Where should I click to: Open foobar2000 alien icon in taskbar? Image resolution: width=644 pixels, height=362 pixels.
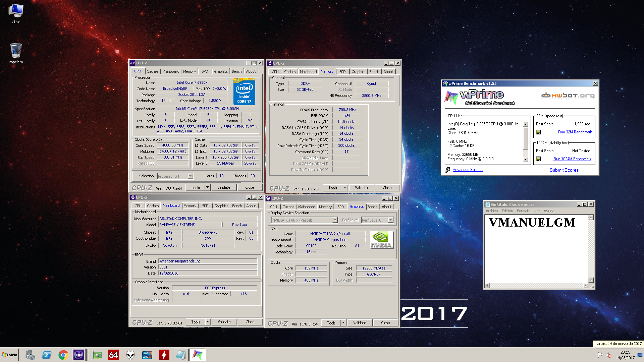[130, 355]
